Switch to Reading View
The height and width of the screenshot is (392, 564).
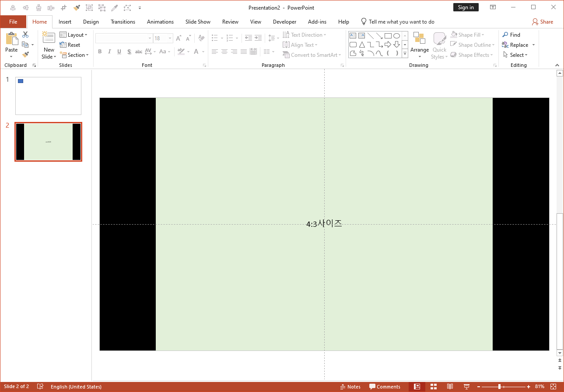coord(450,387)
